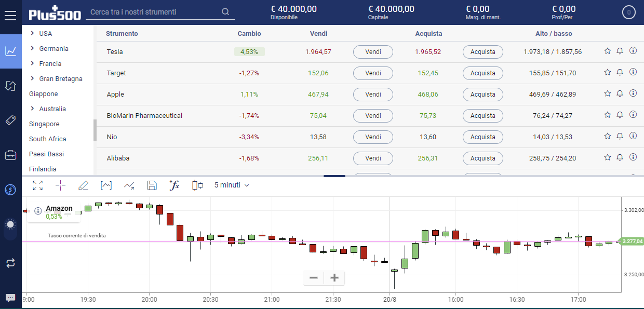Viewport: 644px width, 309px height.
Task: Click Vendi button for Nio
Action: pos(373,137)
